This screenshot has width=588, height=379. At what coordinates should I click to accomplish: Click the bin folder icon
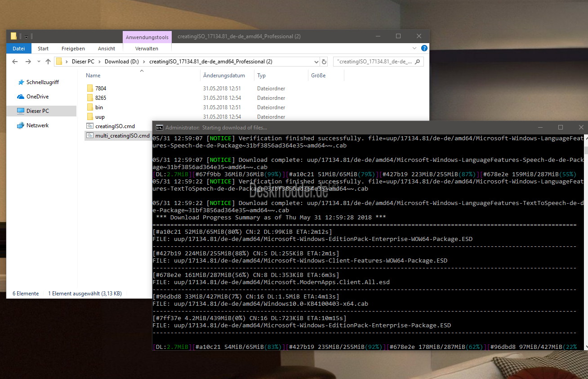[90, 107]
